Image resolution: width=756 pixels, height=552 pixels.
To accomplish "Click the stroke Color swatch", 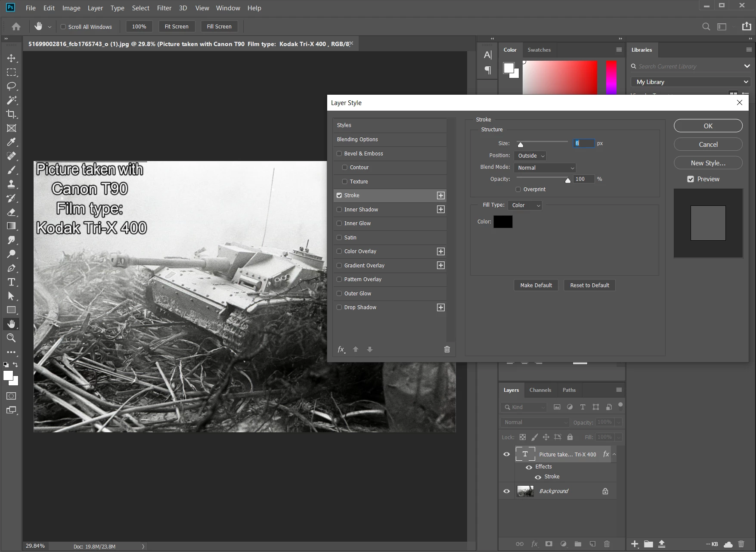I will click(x=503, y=222).
